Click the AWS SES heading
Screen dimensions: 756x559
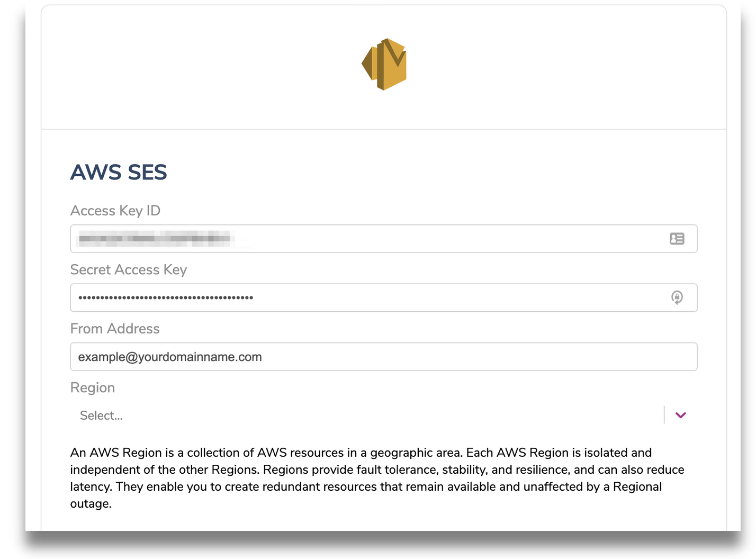(x=119, y=172)
